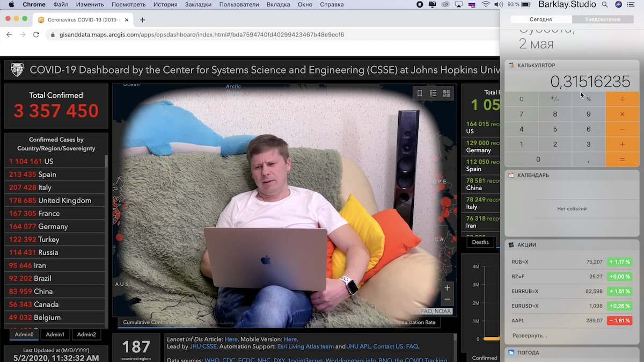
Task: Open the Wi-Fi status menu
Action: pyautogui.click(x=486, y=4)
